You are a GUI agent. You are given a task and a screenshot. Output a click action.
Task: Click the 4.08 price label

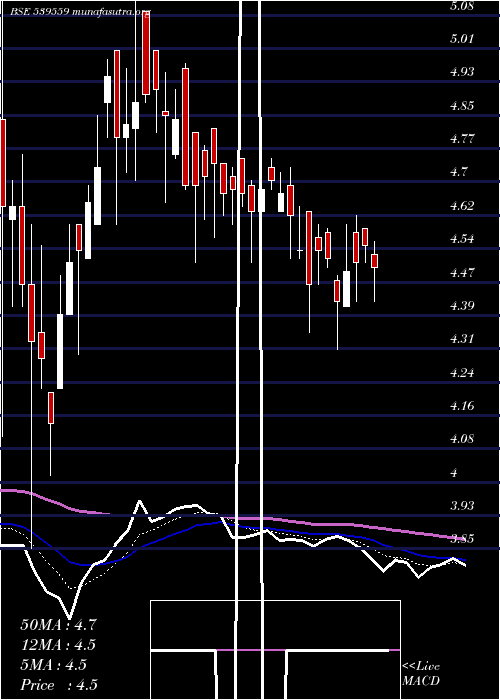(462, 439)
